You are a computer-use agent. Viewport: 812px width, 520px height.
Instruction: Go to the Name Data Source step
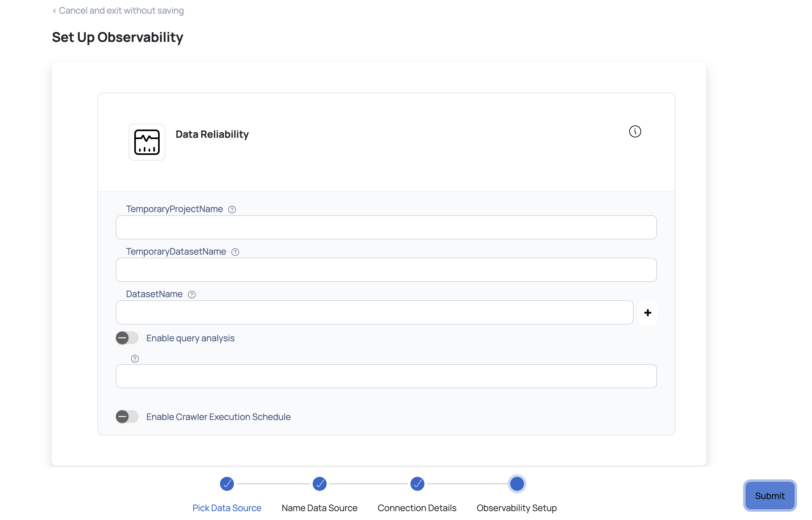click(x=319, y=483)
